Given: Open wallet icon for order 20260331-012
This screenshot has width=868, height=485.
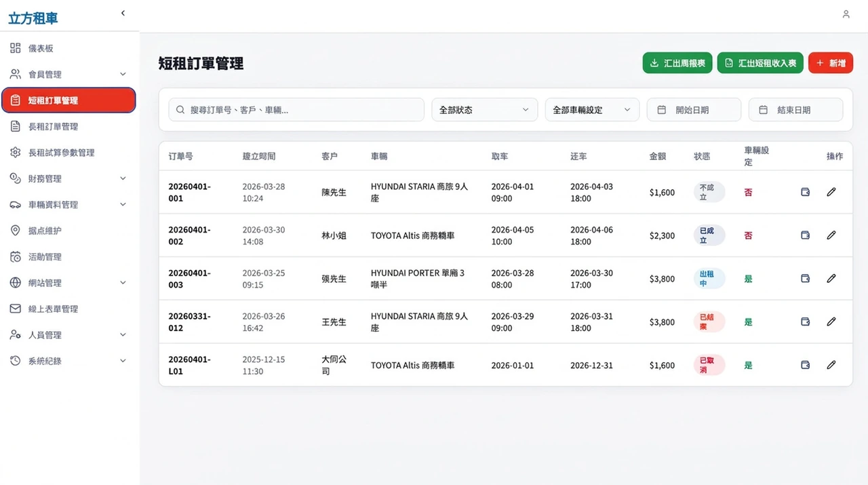Looking at the screenshot, I should point(806,322).
